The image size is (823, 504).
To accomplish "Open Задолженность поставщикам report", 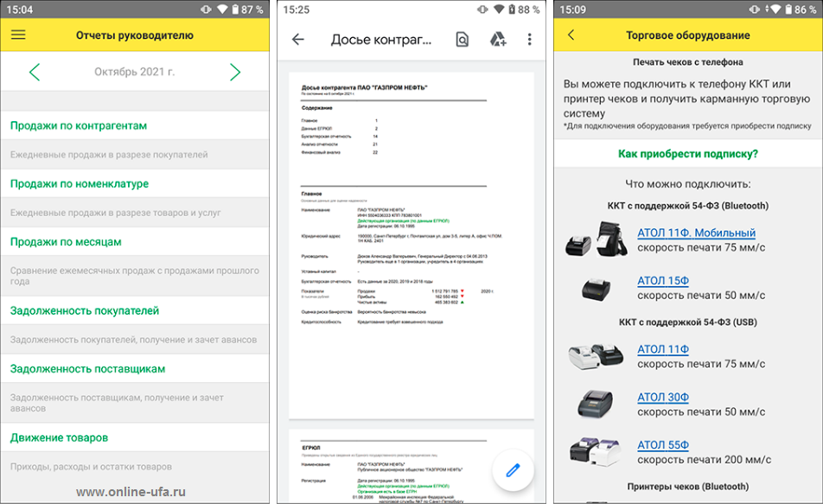I will coord(87,368).
